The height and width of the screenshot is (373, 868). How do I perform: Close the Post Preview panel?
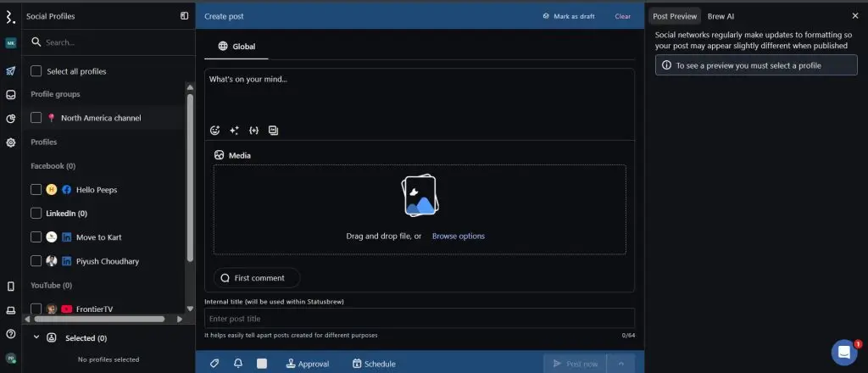(855, 16)
